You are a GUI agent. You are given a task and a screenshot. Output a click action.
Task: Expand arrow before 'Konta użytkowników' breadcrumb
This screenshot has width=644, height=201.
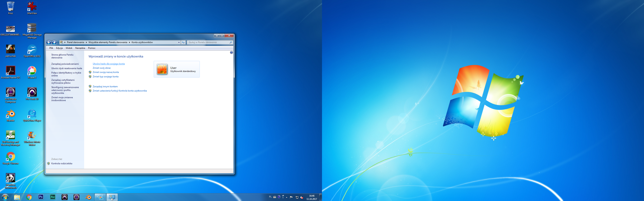tap(129, 42)
